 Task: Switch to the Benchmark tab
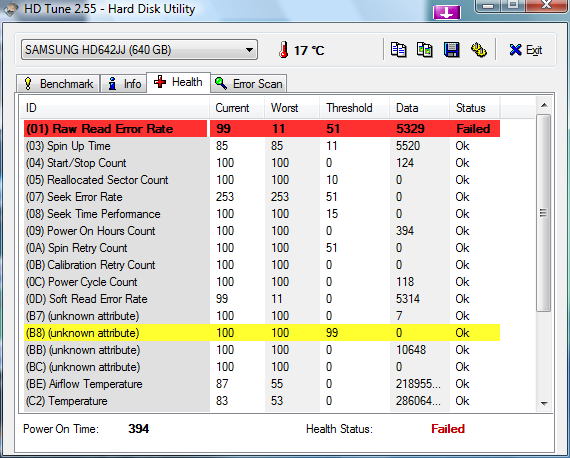click(x=58, y=84)
